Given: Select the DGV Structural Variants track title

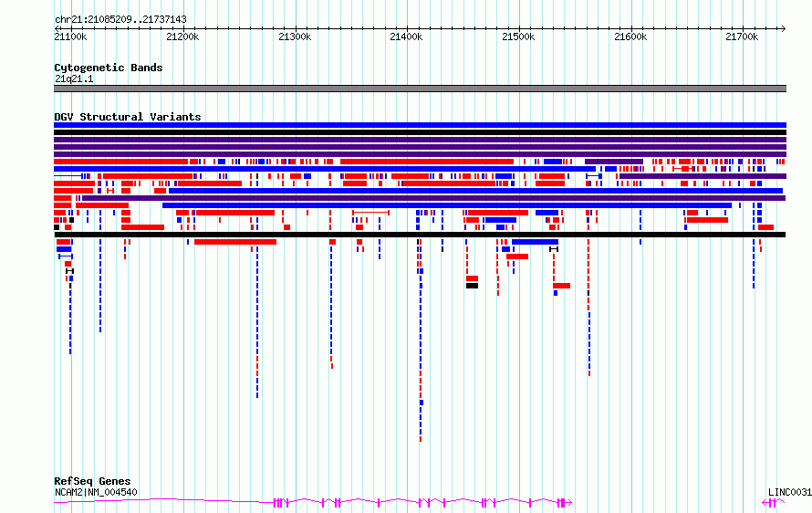Looking at the screenshot, I should point(128,117).
